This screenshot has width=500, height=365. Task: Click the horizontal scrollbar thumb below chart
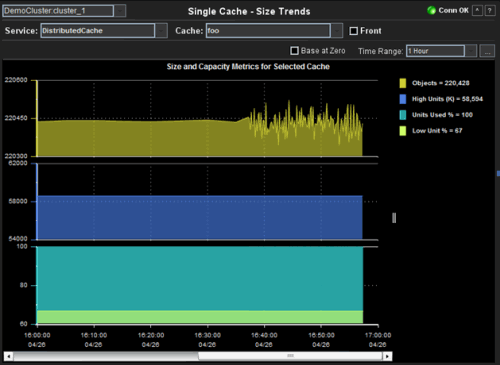coord(290,356)
